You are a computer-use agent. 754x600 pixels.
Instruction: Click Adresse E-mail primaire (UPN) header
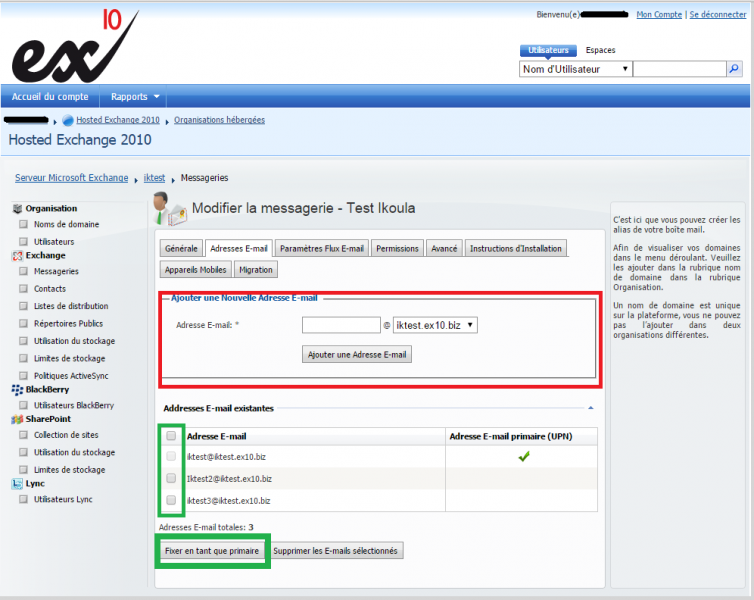tap(511, 437)
